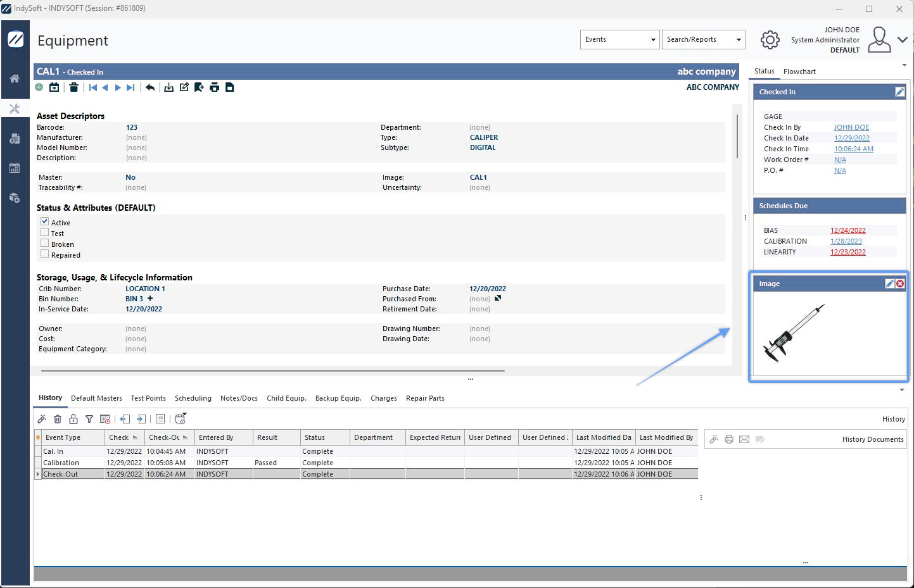Click the plus sign next to BIN 3

(150, 298)
